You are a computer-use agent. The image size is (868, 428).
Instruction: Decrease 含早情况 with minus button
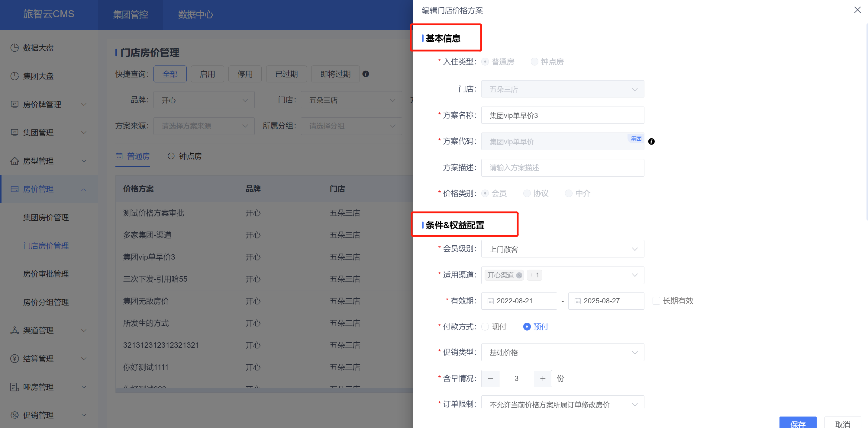click(490, 378)
